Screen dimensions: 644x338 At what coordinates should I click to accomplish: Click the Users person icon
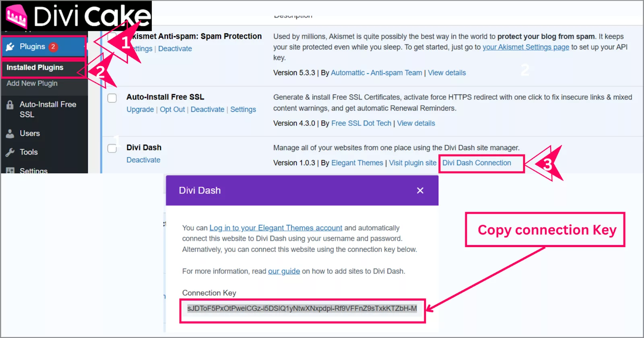(10, 134)
